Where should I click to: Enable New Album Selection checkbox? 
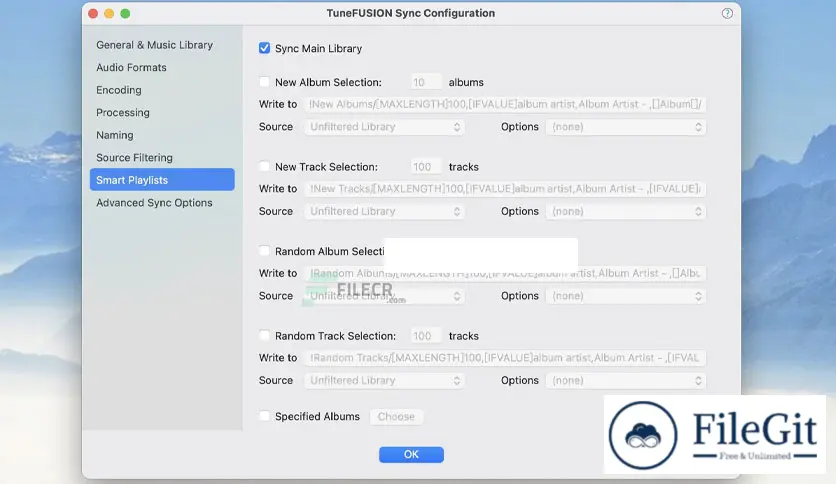pyautogui.click(x=264, y=82)
